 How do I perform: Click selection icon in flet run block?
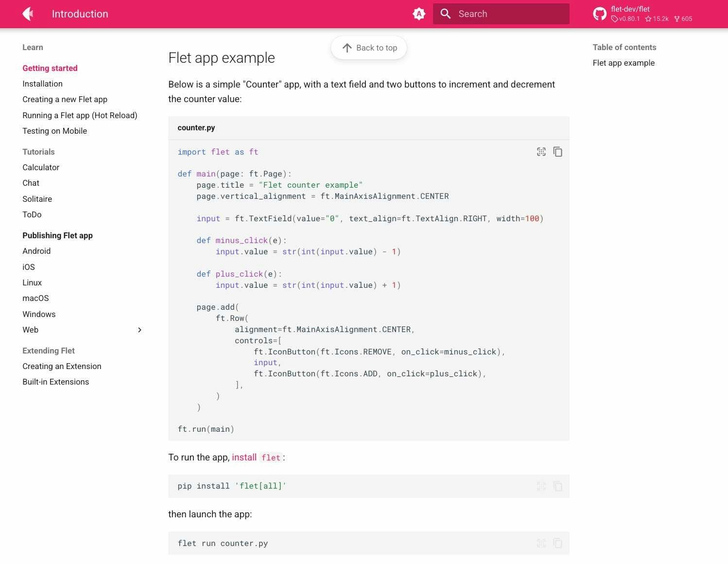click(x=541, y=543)
